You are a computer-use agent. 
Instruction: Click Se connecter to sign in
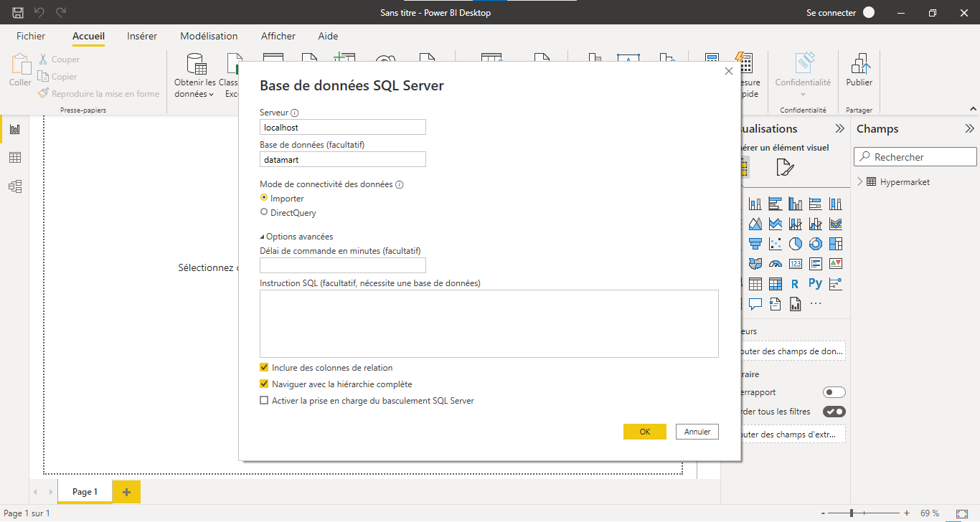click(x=831, y=13)
